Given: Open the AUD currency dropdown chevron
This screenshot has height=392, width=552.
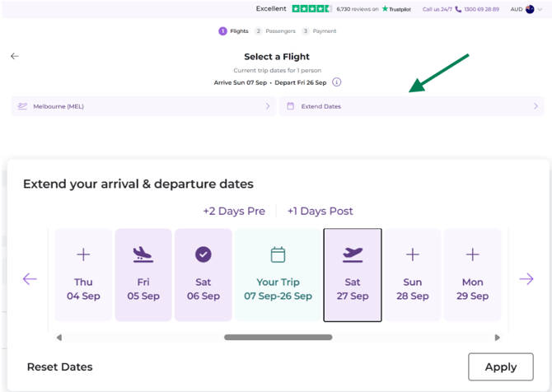Looking at the screenshot, I should [x=540, y=10].
